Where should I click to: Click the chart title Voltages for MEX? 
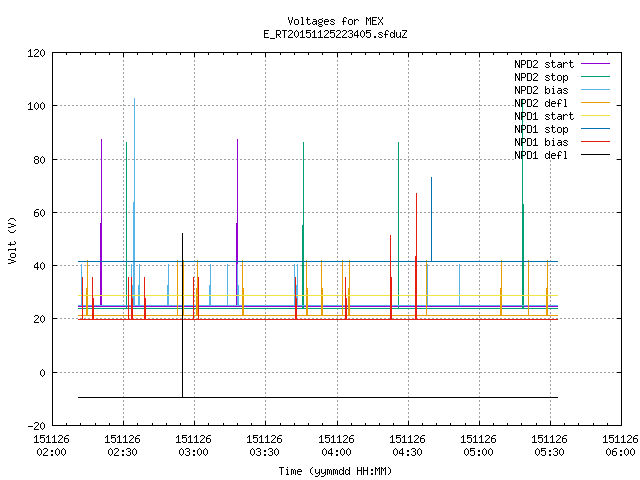tap(335, 21)
